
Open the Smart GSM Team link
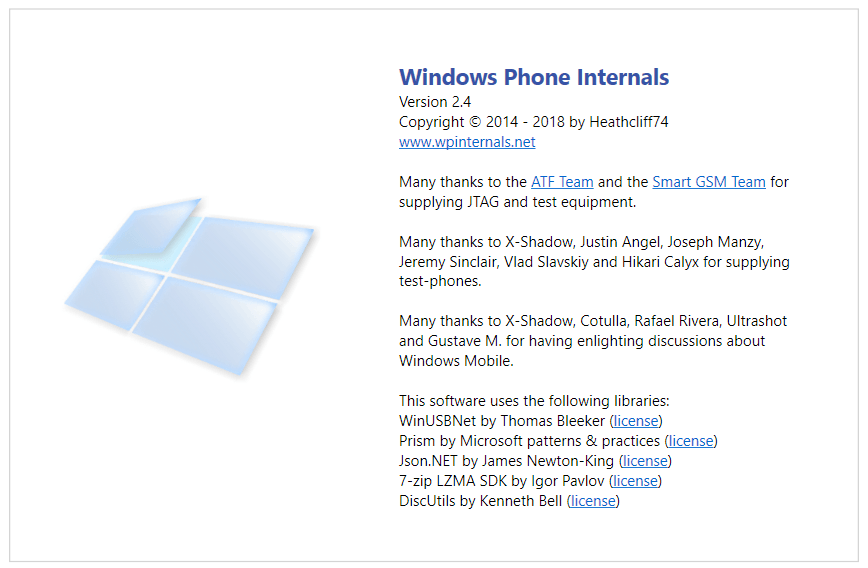tap(709, 182)
